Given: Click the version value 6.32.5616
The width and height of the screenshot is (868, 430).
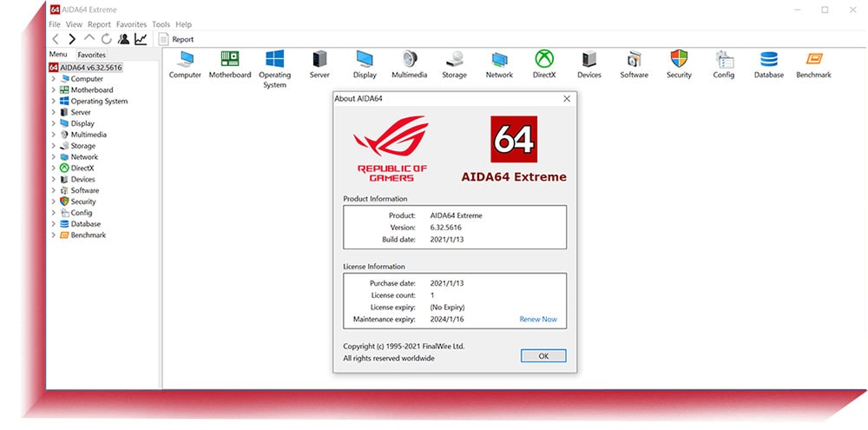Looking at the screenshot, I should pos(445,228).
